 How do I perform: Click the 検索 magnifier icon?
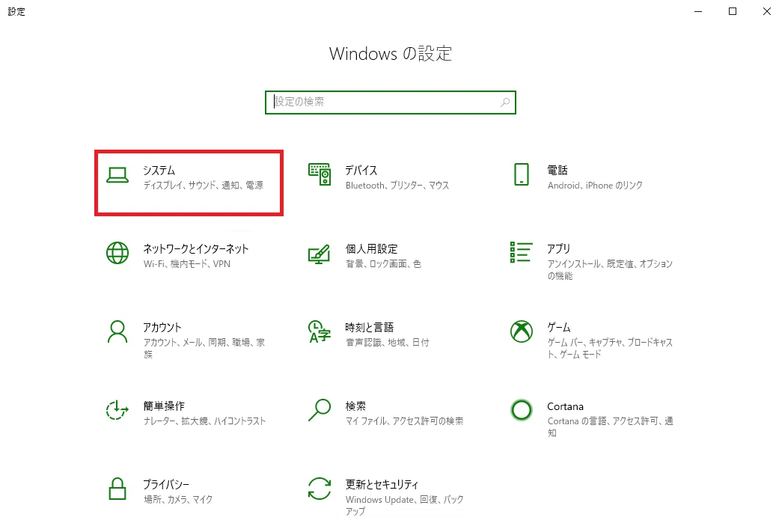[x=320, y=410]
